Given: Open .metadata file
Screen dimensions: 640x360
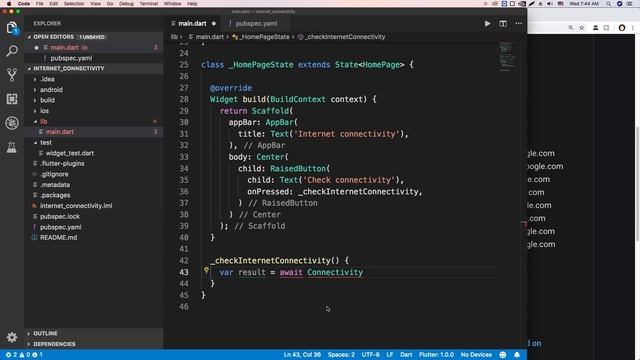Looking at the screenshot, I should pos(55,185).
